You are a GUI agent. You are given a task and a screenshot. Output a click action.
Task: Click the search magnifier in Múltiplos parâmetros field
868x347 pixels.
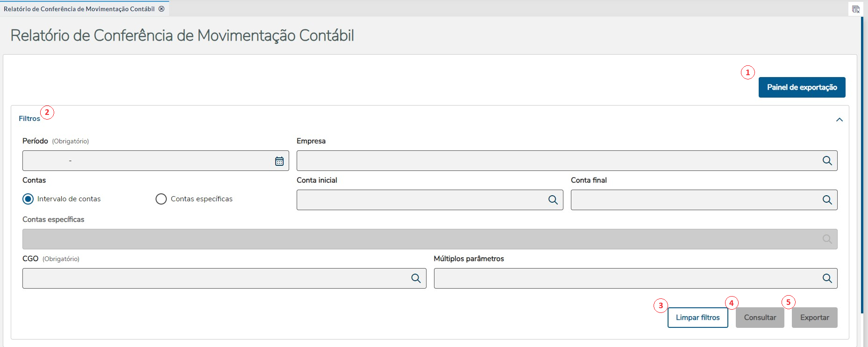tap(827, 278)
